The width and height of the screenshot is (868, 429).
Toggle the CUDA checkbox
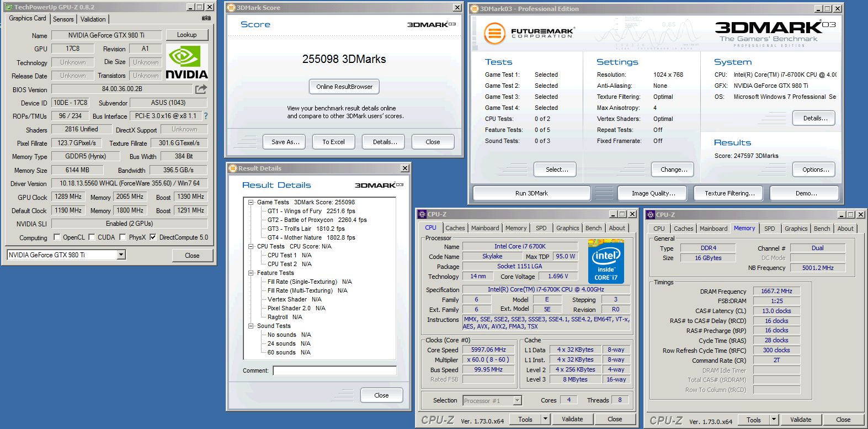[x=92, y=237]
